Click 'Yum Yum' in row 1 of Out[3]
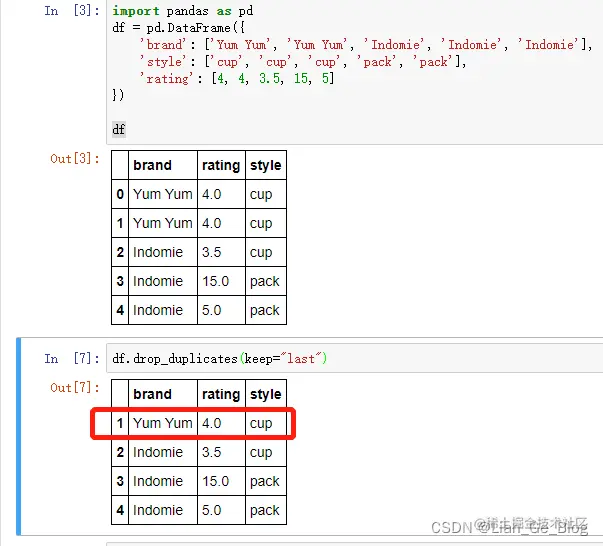The height and width of the screenshot is (546, 603). (163, 223)
